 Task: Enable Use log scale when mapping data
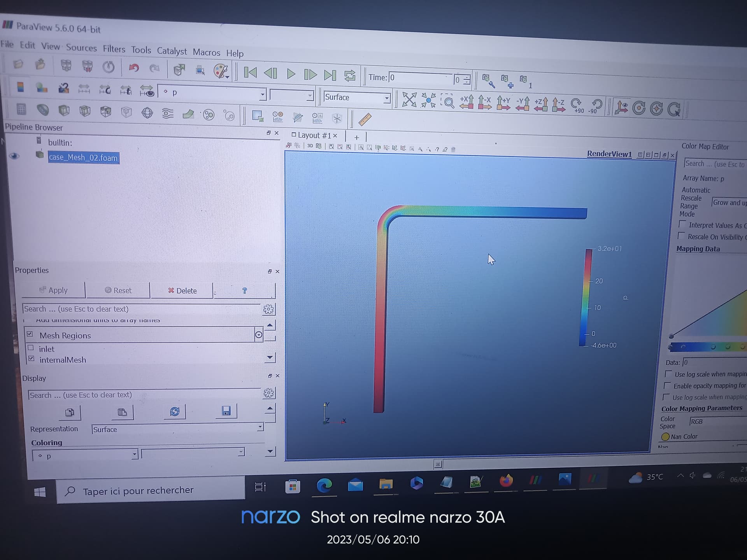pos(668,374)
